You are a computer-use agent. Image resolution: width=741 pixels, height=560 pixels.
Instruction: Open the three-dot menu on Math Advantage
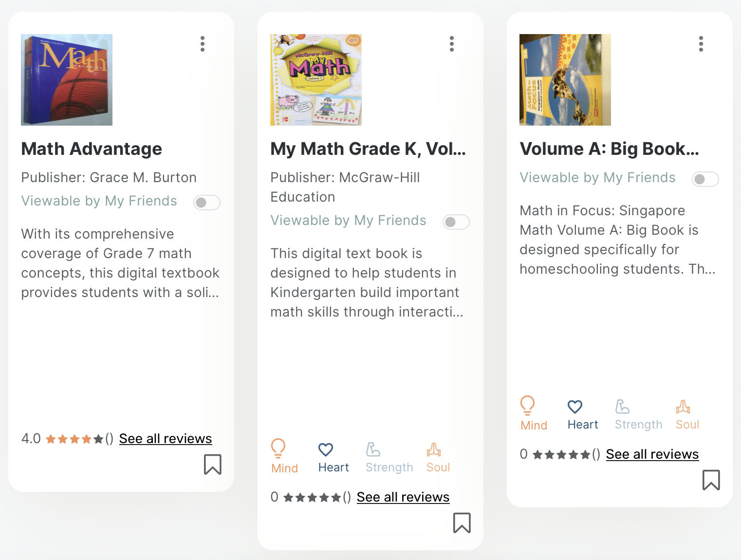click(x=203, y=44)
